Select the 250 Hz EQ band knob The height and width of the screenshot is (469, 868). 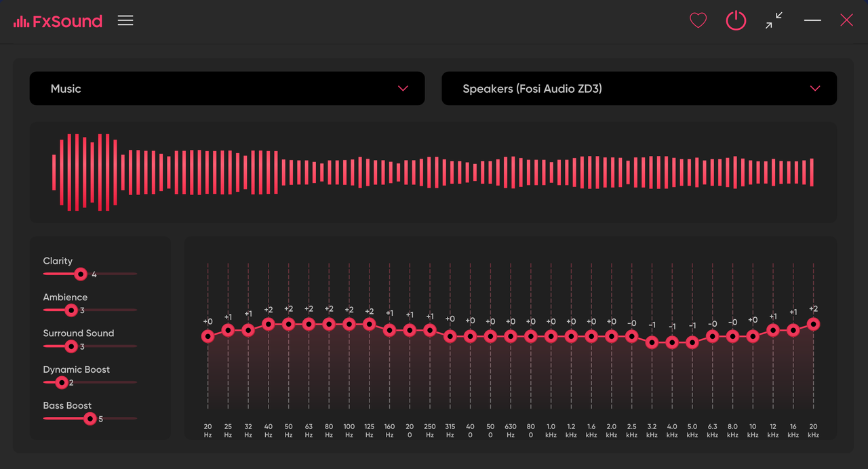pos(430,330)
